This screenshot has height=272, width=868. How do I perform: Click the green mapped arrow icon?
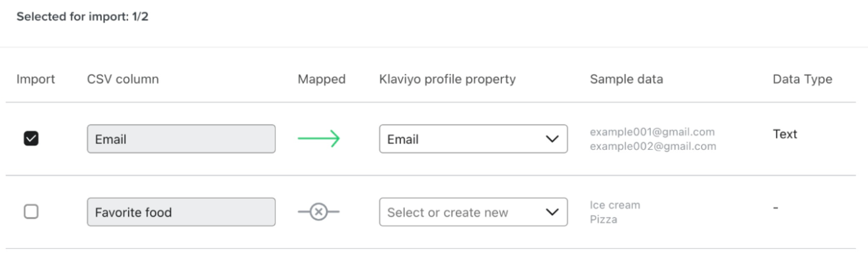(x=318, y=139)
